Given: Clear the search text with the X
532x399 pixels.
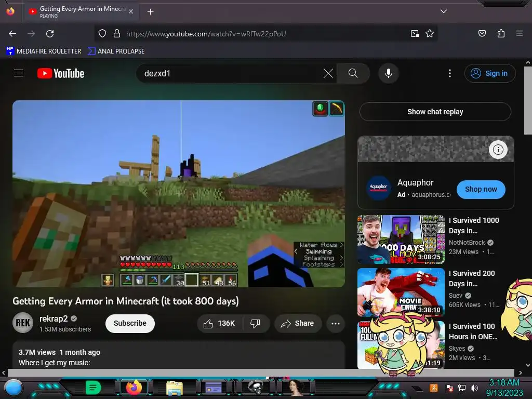Looking at the screenshot, I should click(328, 73).
